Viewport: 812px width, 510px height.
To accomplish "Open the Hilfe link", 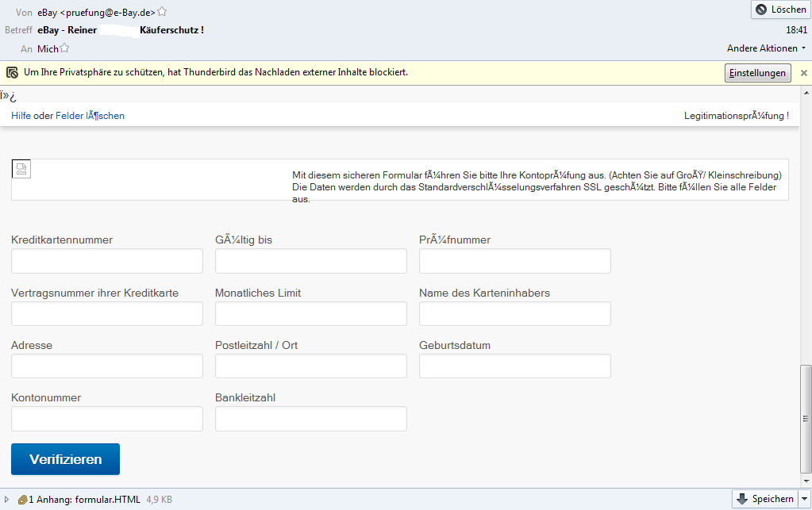I will click(x=21, y=116).
